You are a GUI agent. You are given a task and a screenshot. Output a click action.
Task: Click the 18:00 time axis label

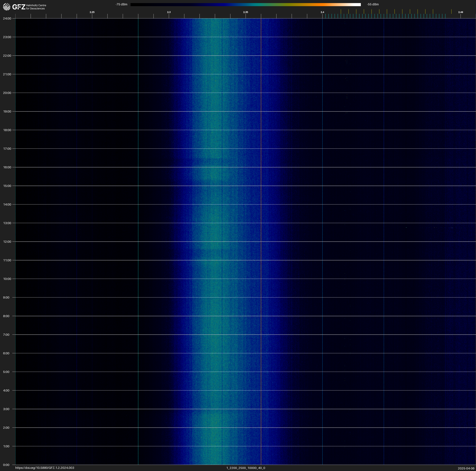pos(7,130)
